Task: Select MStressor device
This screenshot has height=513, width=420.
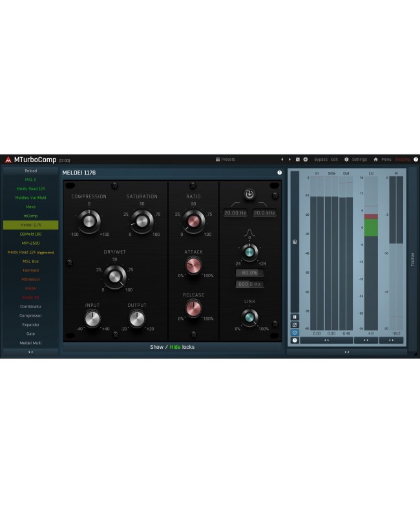Action: pyautogui.click(x=31, y=280)
